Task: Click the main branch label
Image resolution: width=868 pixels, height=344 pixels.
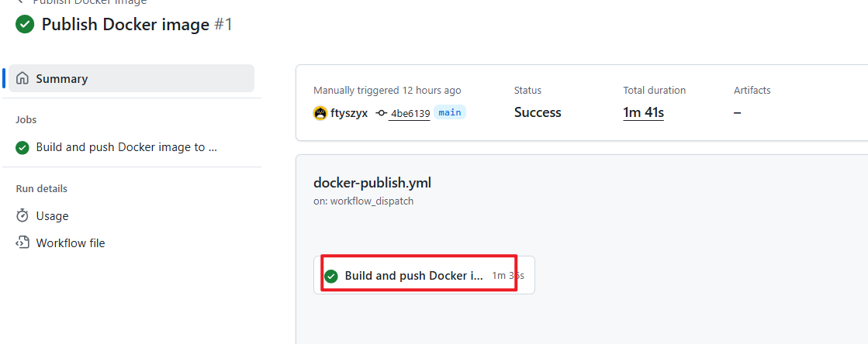Action: point(450,112)
